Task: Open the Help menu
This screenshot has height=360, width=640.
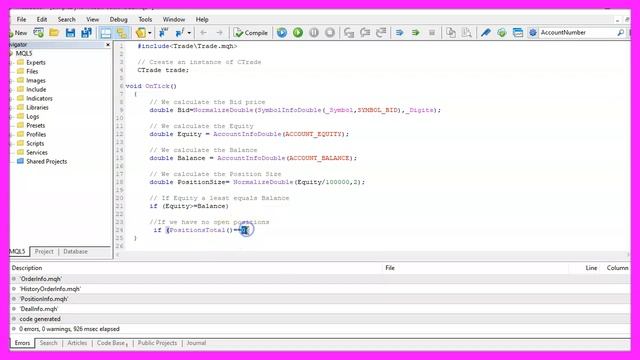Action: (202, 19)
